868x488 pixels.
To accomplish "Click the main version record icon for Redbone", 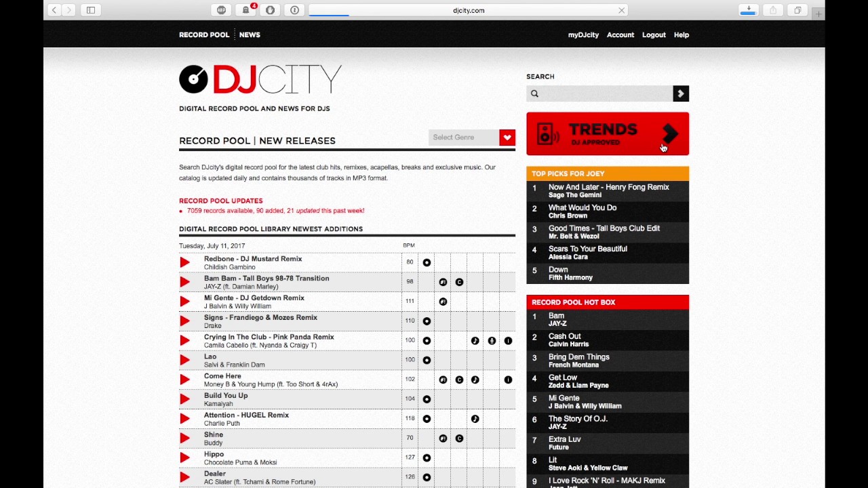I will [427, 262].
